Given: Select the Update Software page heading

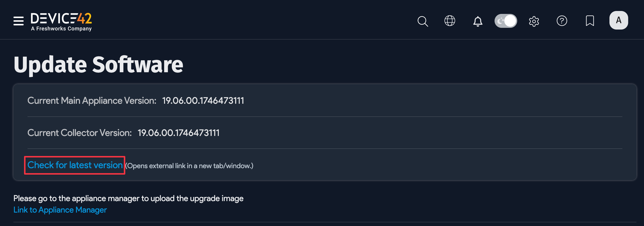Looking at the screenshot, I should click(x=99, y=65).
